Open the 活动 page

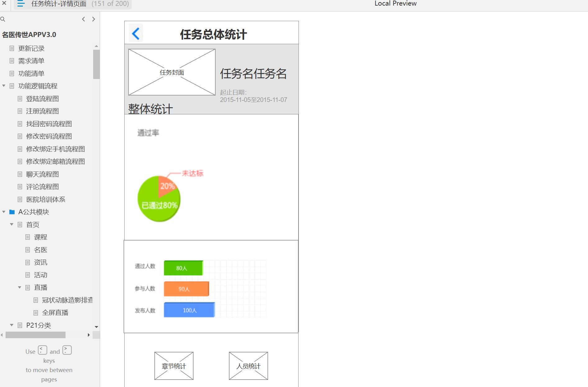pos(41,275)
